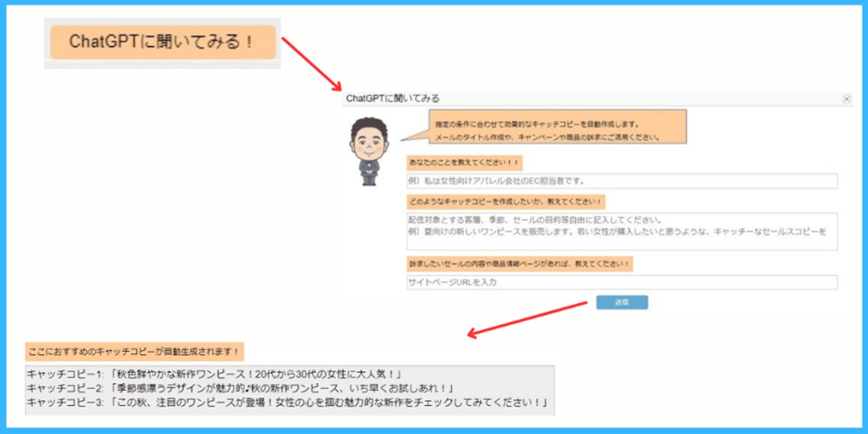Click the ここにおすすめのキャッチコピーが自動生成されます！ label
Image resolution: width=868 pixels, height=434 pixels.
[135, 352]
